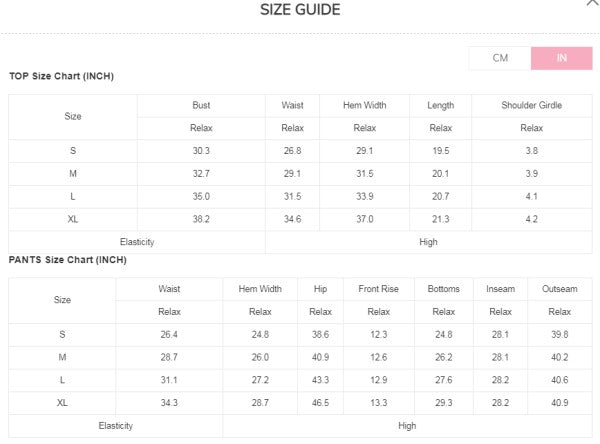Click the XL bust value 38.2
Screen dimensions: 600x444
[x=201, y=219]
